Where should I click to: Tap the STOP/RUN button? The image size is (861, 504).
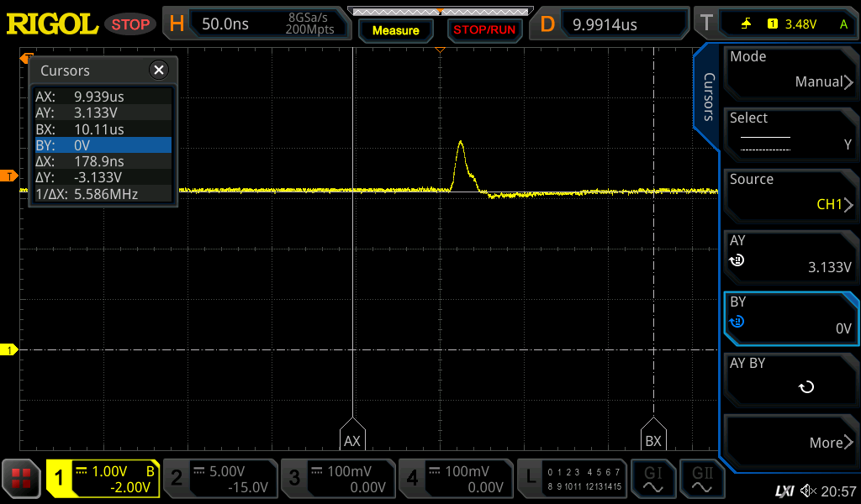point(484,30)
